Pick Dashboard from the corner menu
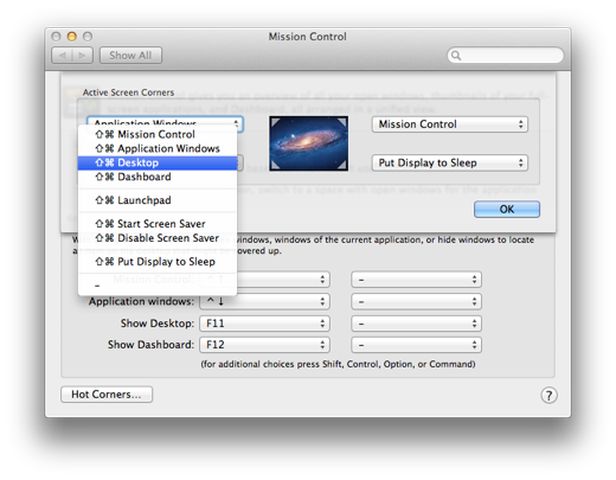Viewport: 616px width, 480px height. (158, 177)
